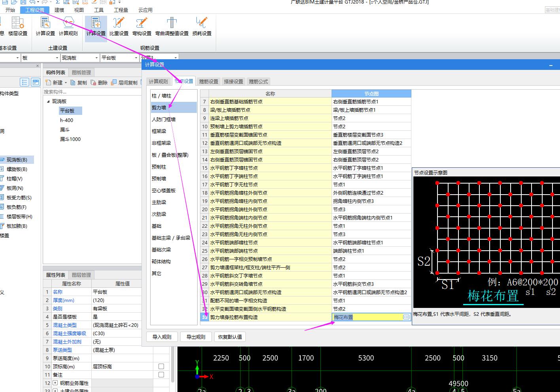The image size is (560, 392).
Task: Open 比重设置 ribbon tool
Action: click(x=119, y=26)
